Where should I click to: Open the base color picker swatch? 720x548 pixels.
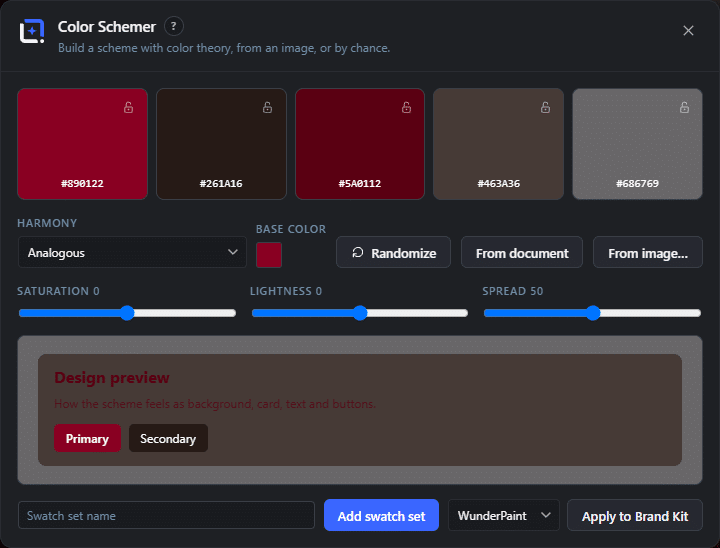(269, 255)
